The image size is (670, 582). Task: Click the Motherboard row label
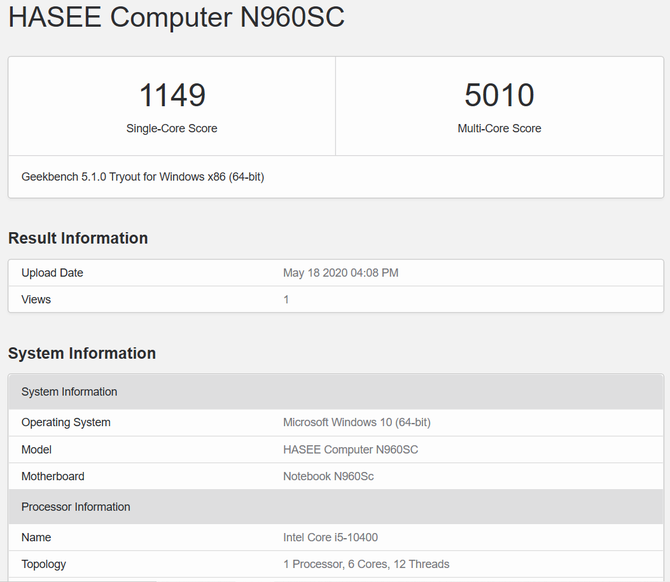tap(53, 476)
